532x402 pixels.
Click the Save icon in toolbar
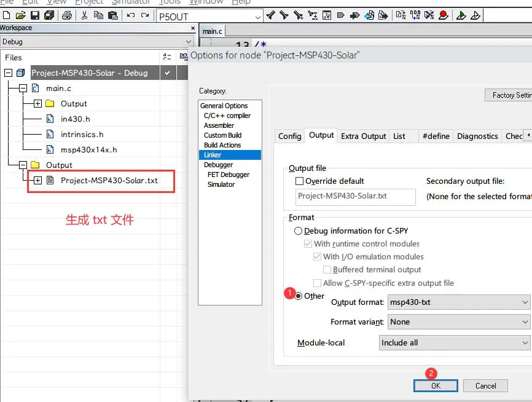click(x=34, y=15)
